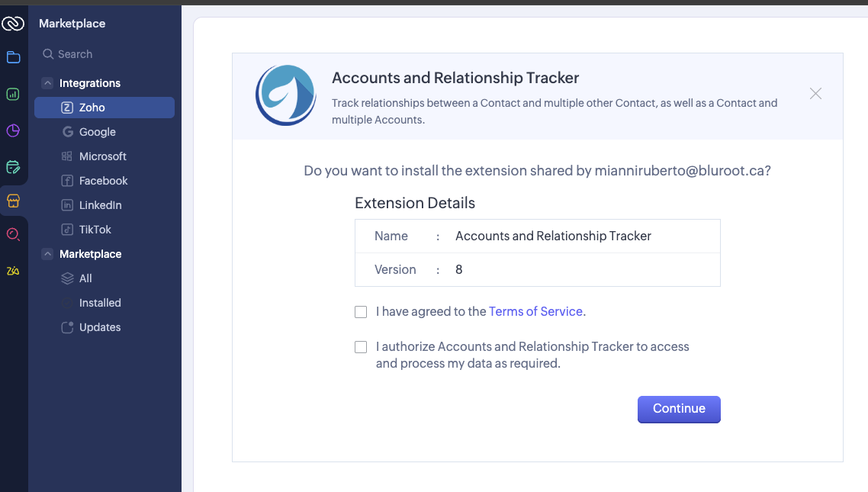The image size is (868, 492).
Task: Open the yellow Zia assistant icon
Action: 13,271
